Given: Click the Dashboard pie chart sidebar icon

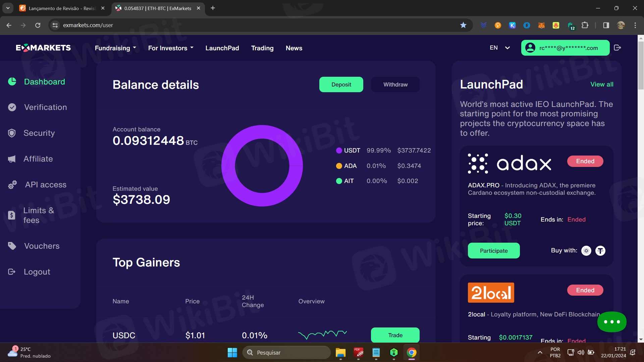Looking at the screenshot, I should point(12,81).
